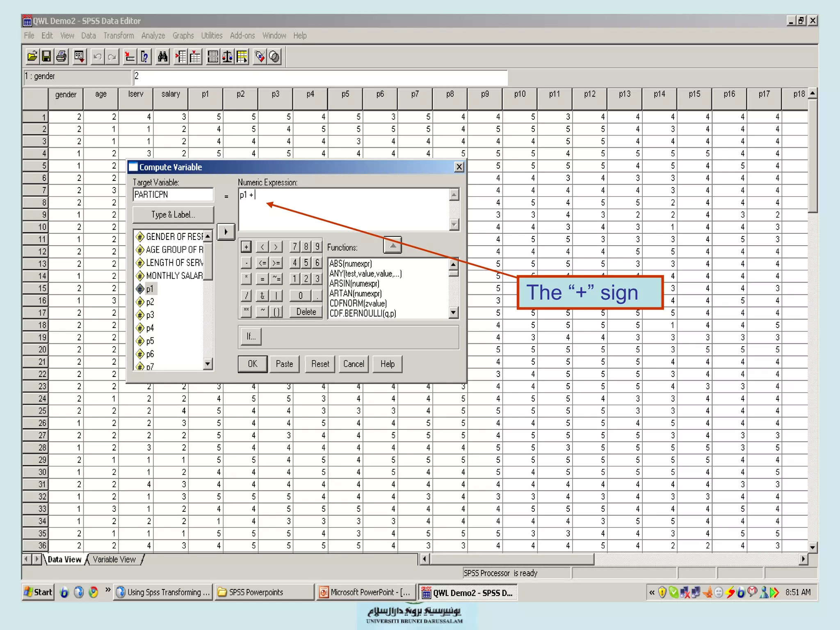Click the Variables info icon

(145, 57)
